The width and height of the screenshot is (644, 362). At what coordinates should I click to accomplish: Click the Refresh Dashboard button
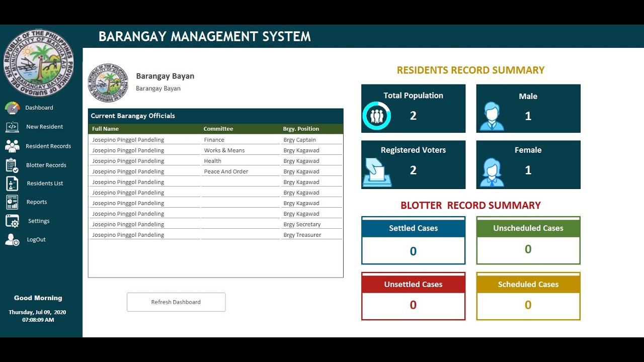176,302
